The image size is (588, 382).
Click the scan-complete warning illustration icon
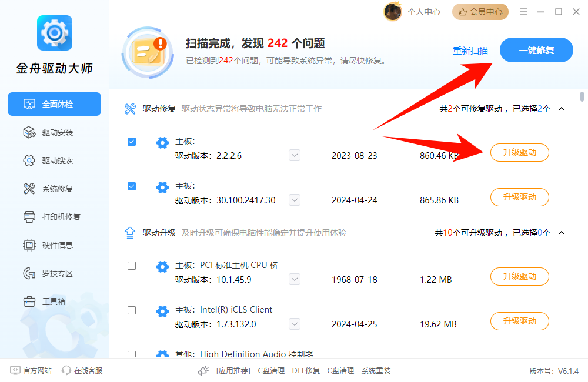pos(148,52)
